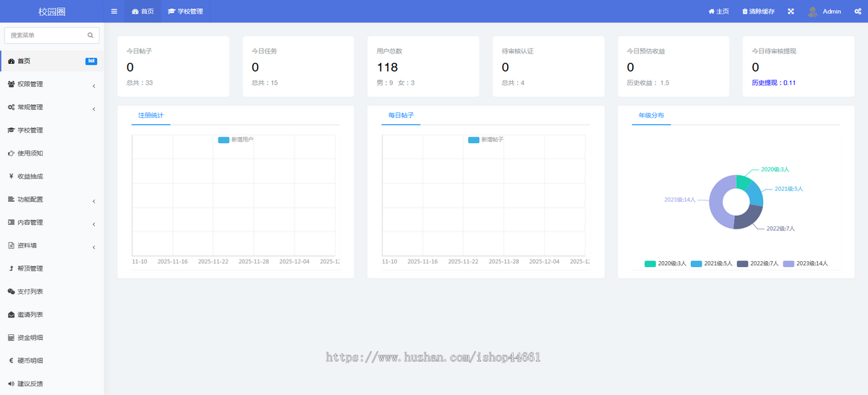Select the 每日帖子 chart tab
This screenshot has width=868, height=395.
(x=401, y=115)
